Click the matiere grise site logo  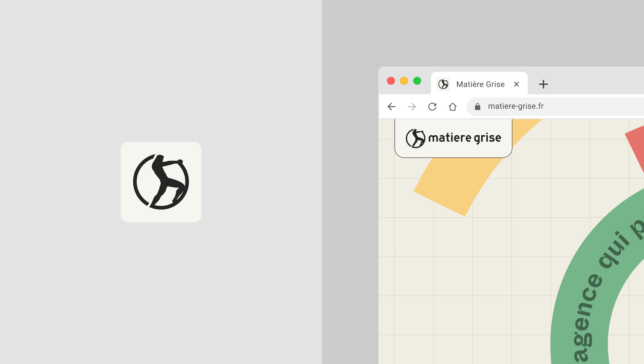click(x=453, y=138)
